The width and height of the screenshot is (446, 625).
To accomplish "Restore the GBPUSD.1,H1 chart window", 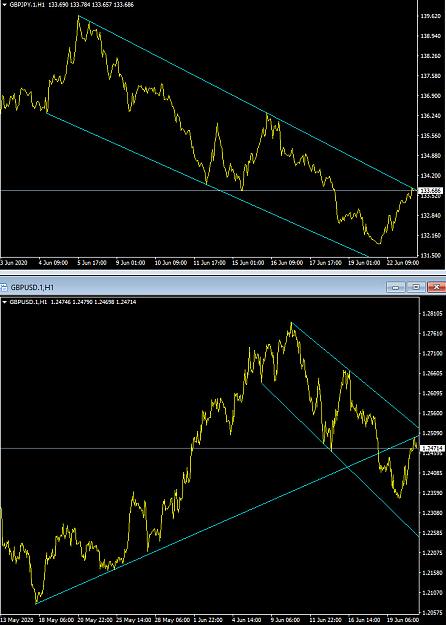I will (x=416, y=287).
